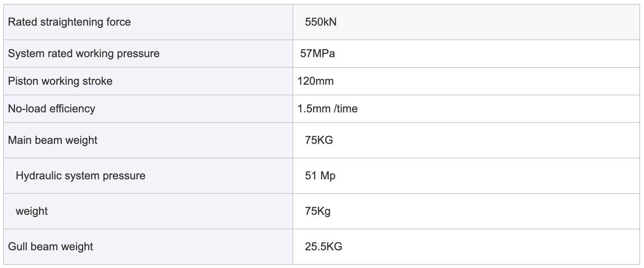Select the 120mm stroke value
The image size is (644, 268).
click(316, 81)
